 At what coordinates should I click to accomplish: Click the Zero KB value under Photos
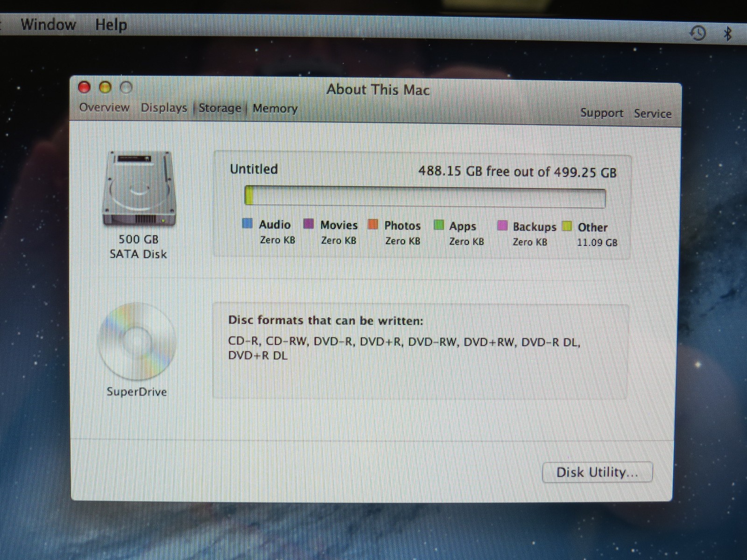pos(402,241)
